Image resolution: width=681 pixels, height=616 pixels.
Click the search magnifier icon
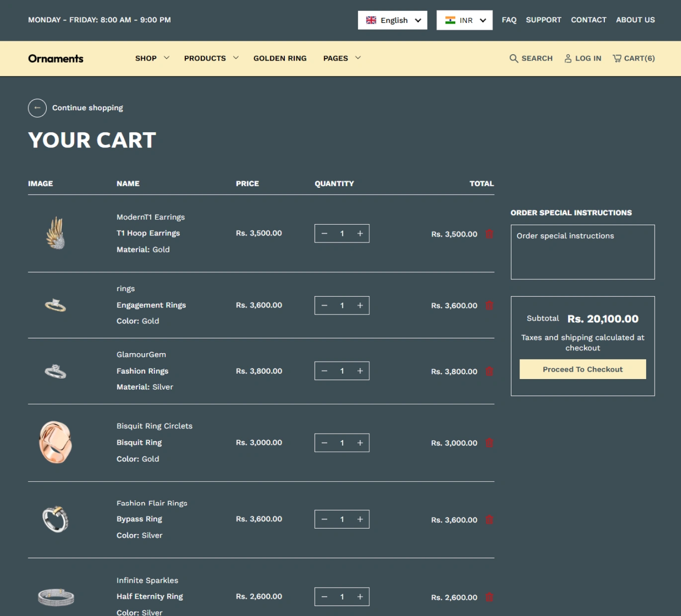pos(513,58)
